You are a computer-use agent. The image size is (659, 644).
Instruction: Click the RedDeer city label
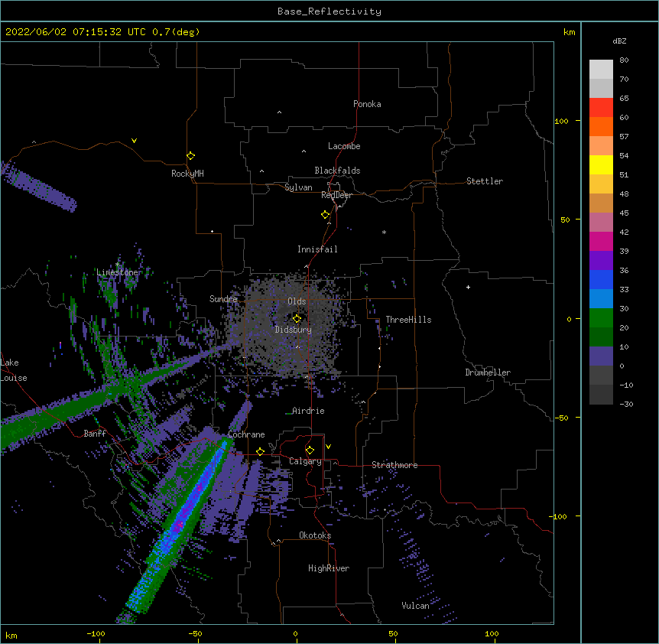tap(336, 195)
